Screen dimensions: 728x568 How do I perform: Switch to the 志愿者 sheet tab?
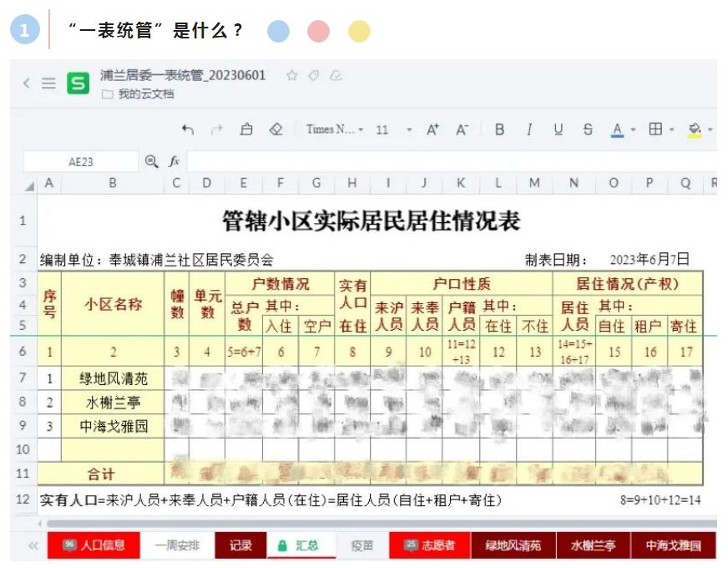click(x=429, y=545)
